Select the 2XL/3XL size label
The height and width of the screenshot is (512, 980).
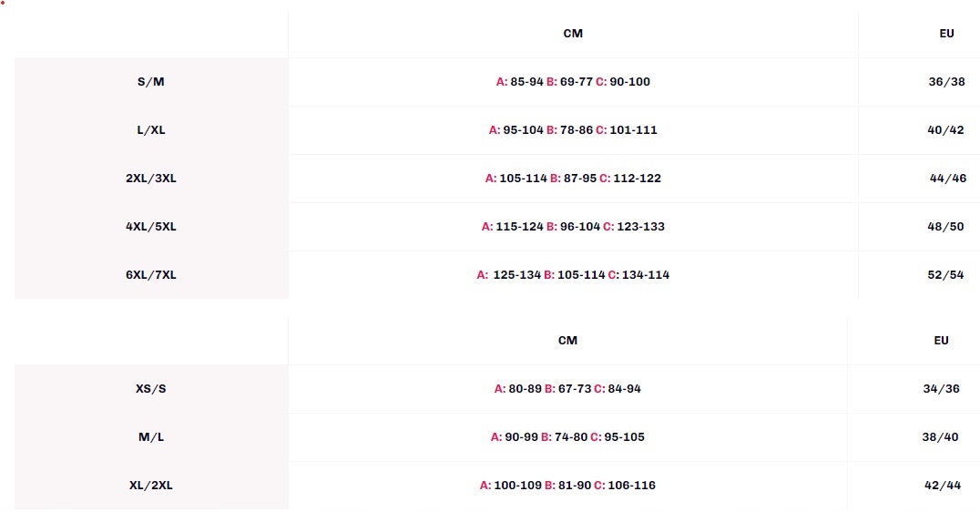coord(150,179)
